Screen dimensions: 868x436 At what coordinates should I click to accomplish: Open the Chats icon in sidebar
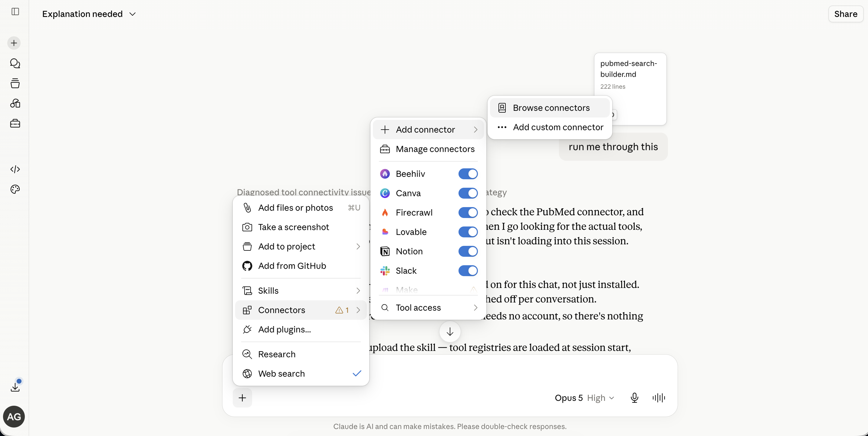click(x=15, y=63)
